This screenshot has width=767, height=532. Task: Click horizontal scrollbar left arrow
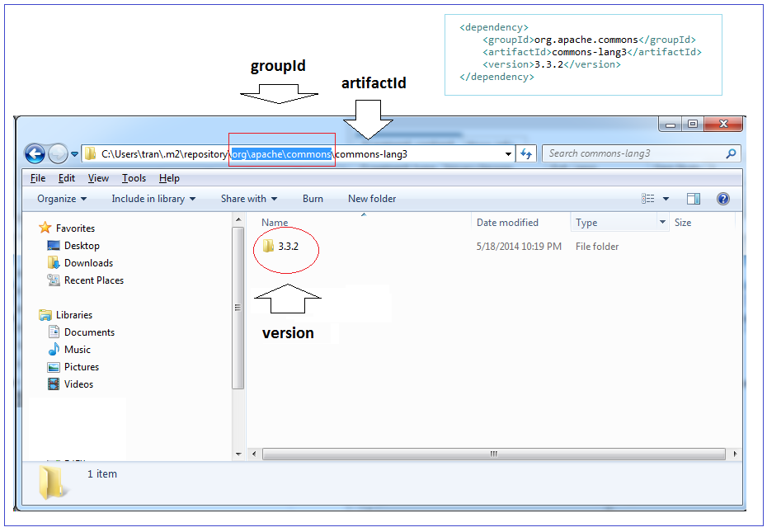pyautogui.click(x=254, y=454)
